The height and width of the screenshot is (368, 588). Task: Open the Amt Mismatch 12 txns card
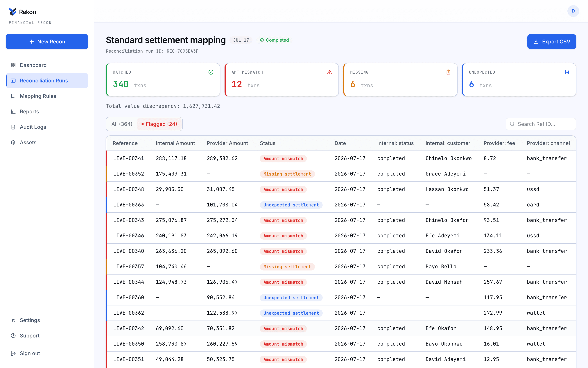282,80
